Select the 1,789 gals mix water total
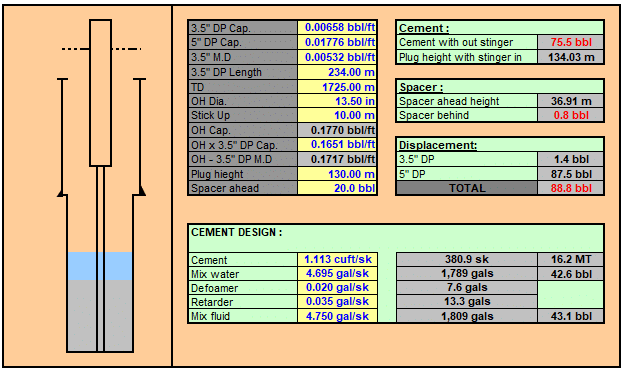Screen dimensions: 624x372 (467, 274)
